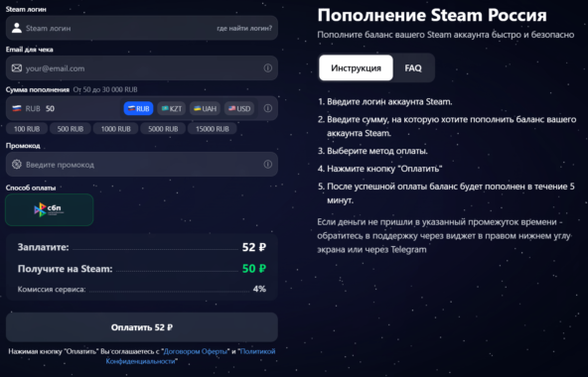Click the 'Заплатите:' 52 ₽ value
588x377 pixels.
point(254,247)
